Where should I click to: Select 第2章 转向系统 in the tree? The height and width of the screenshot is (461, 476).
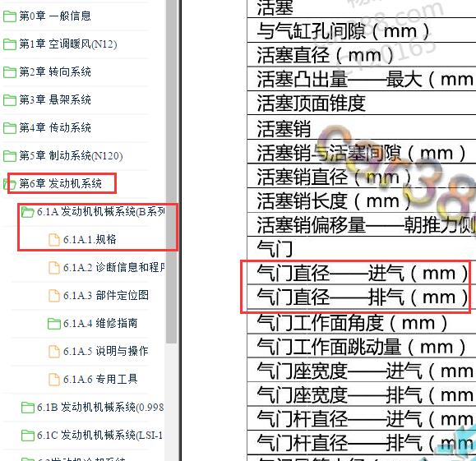coord(55,72)
